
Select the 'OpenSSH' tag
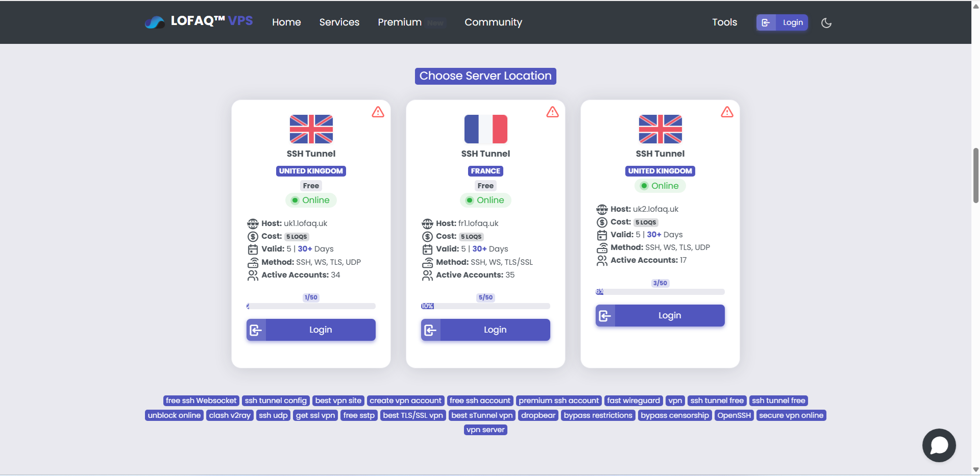[x=734, y=415]
